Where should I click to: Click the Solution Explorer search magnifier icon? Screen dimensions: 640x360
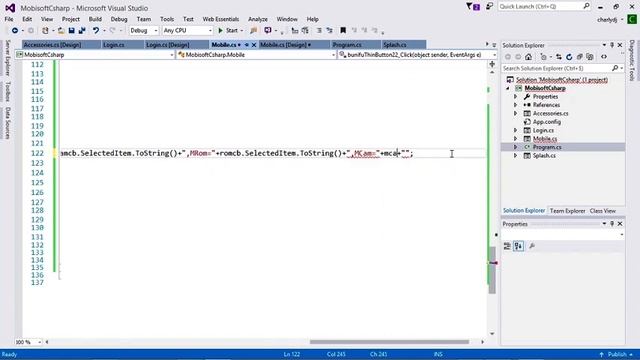point(615,68)
